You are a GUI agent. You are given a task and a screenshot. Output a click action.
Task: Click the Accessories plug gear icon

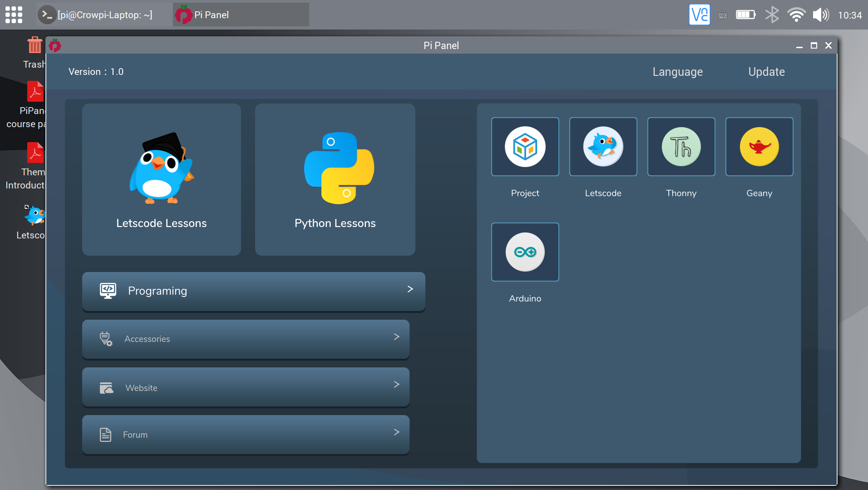click(106, 339)
